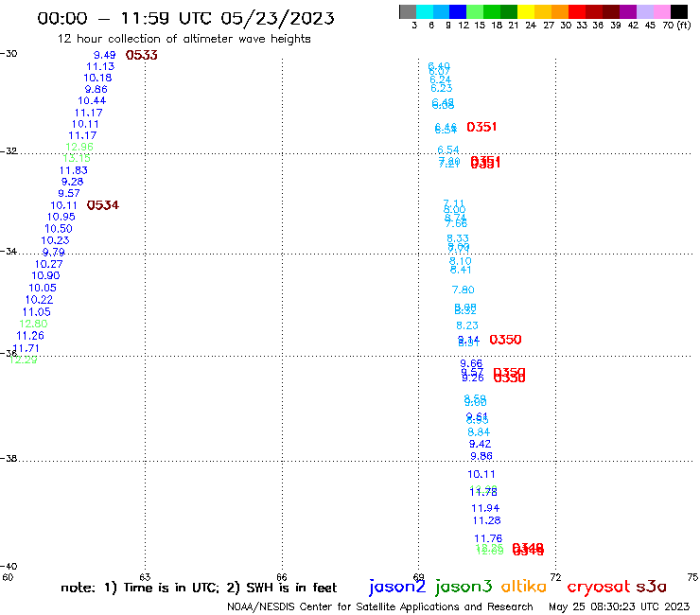Click the wave height value 10.22

point(40,300)
